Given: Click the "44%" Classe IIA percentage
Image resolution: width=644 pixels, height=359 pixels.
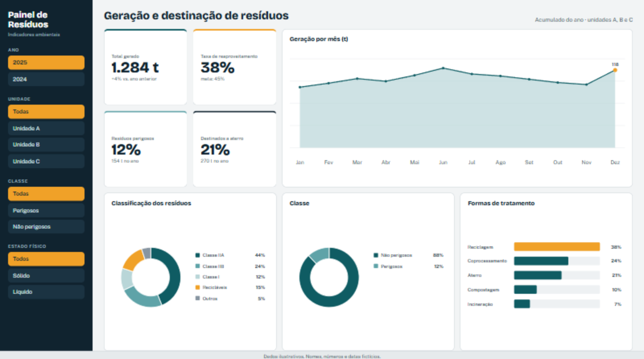Looking at the screenshot, I should (260, 255).
